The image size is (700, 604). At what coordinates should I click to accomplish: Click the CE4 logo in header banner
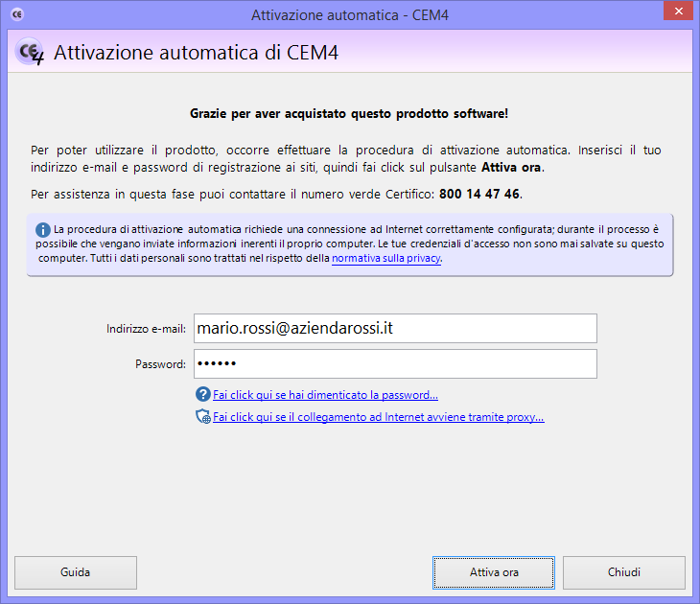coord(30,52)
